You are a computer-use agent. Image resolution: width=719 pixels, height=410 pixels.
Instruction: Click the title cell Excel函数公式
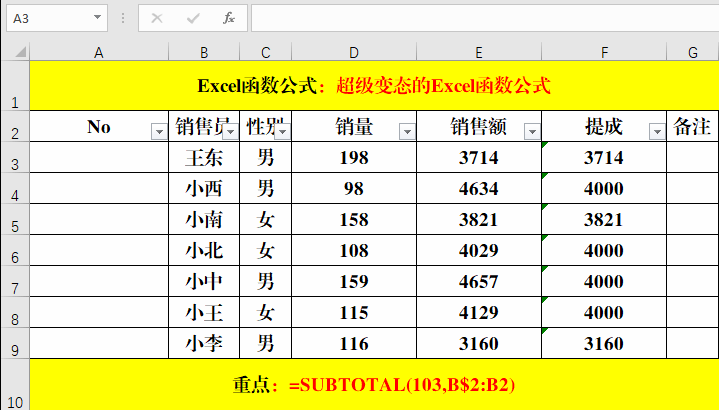tap(374, 86)
